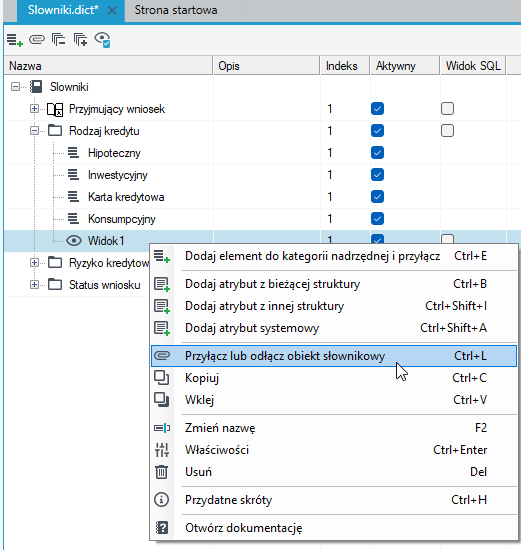The image size is (521, 550).
Task: Choose Przyłącz lub odłącz obiekt słownikowy
Action: coord(334,356)
